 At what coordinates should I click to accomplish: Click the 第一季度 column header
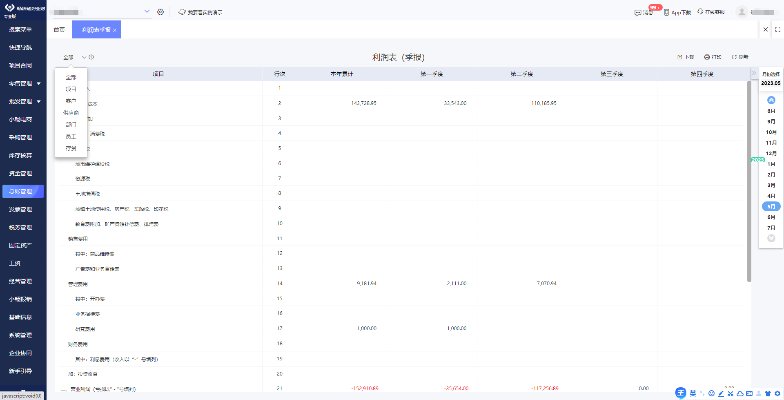(437, 74)
